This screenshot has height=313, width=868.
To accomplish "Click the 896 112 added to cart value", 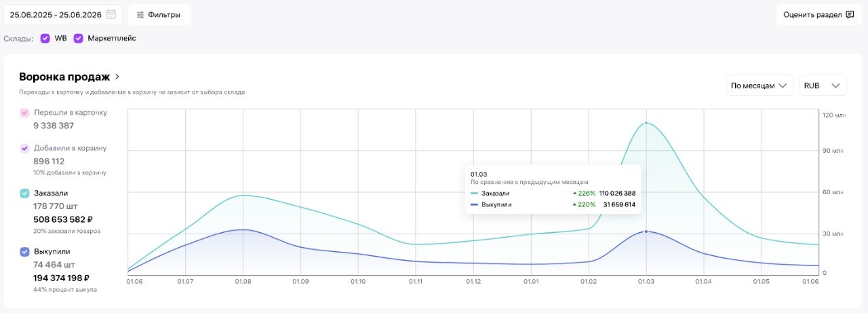I will point(49,162).
